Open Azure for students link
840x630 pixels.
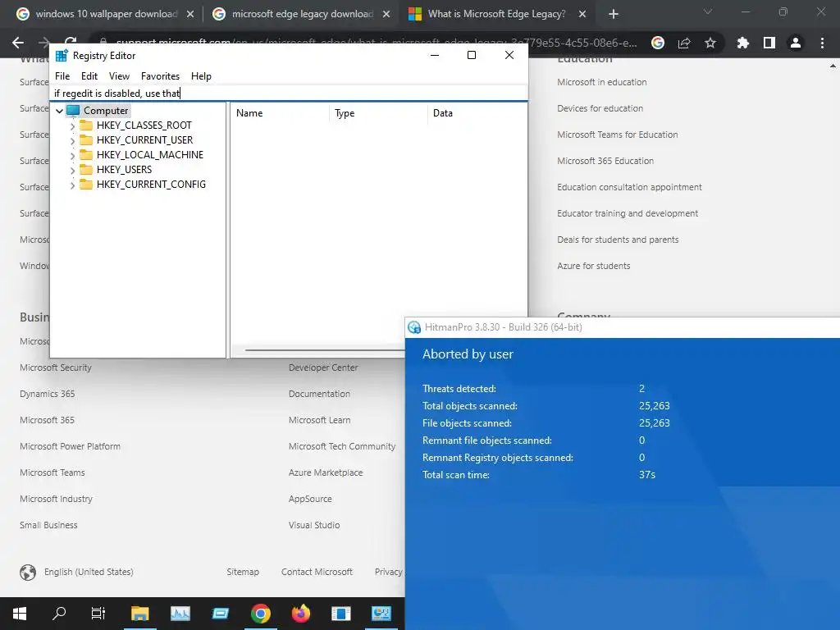[x=594, y=266]
